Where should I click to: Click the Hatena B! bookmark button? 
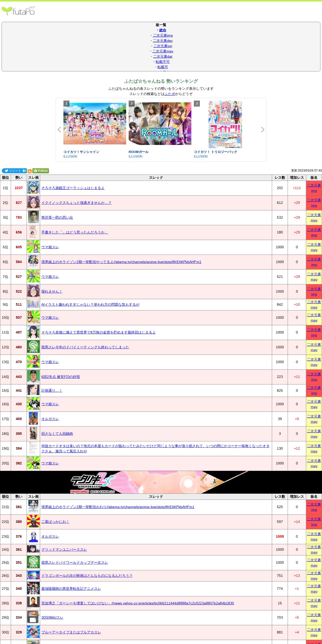coord(24,171)
